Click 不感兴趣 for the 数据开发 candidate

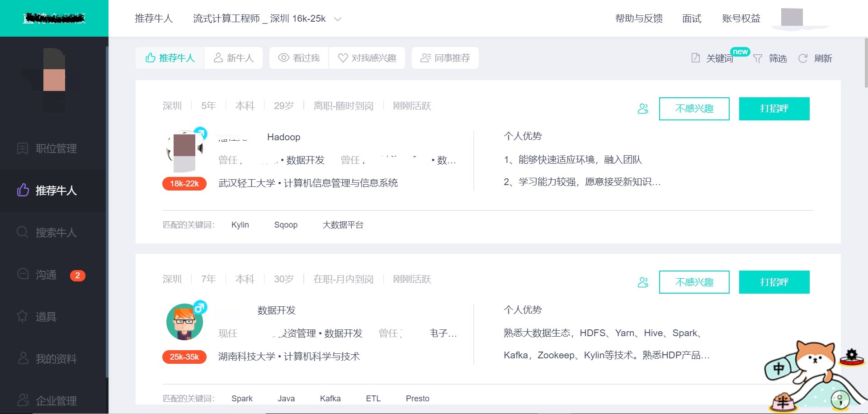coord(694,282)
